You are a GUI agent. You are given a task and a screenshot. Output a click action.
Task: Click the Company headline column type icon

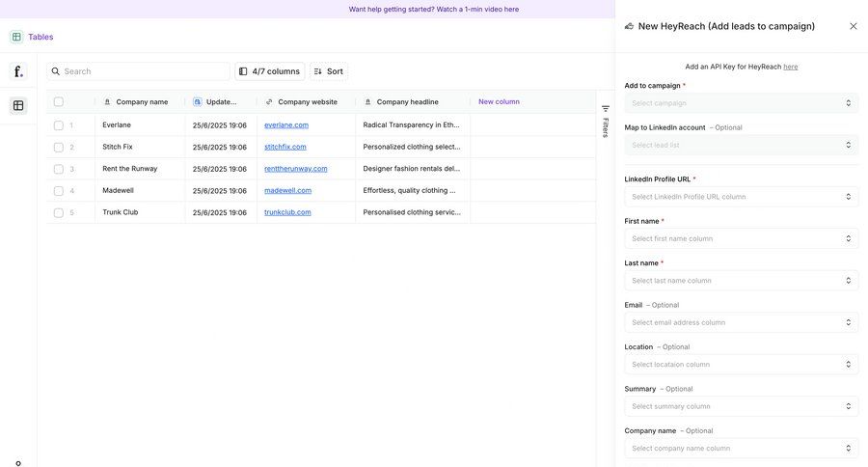pos(367,102)
